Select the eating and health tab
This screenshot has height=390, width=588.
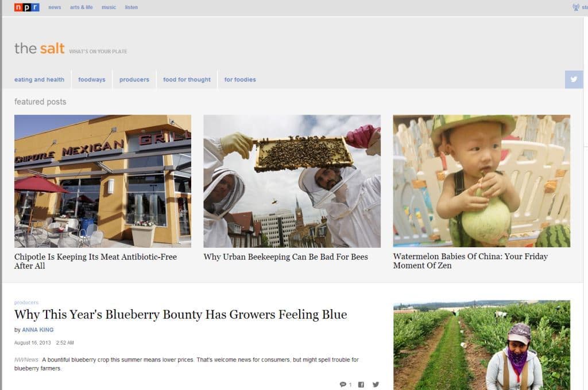tap(40, 79)
